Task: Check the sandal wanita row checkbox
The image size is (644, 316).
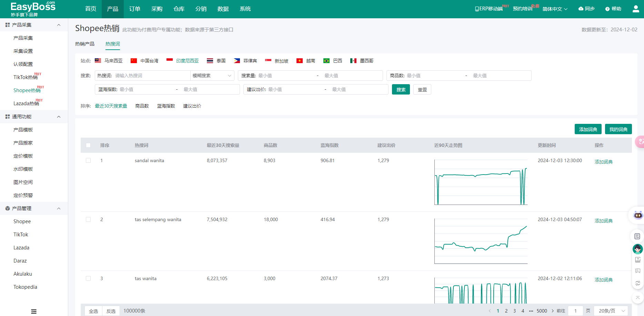Action: click(x=88, y=160)
